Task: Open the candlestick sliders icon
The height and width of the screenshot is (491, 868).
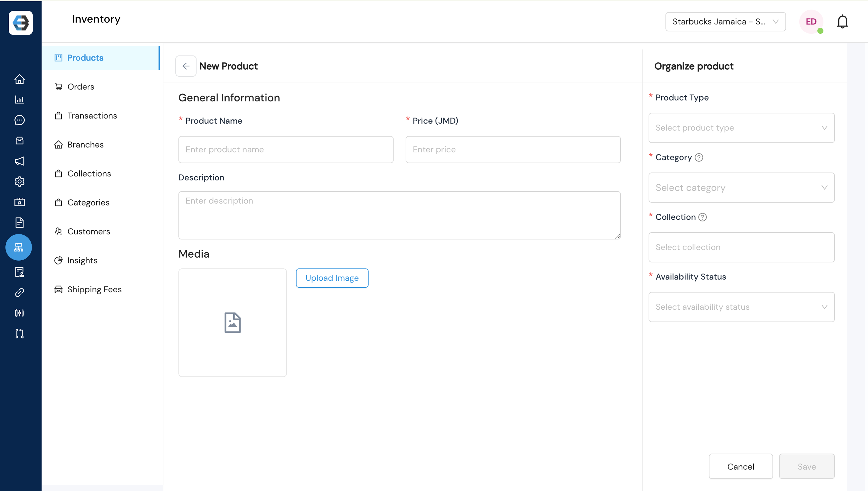Action: pyautogui.click(x=20, y=313)
